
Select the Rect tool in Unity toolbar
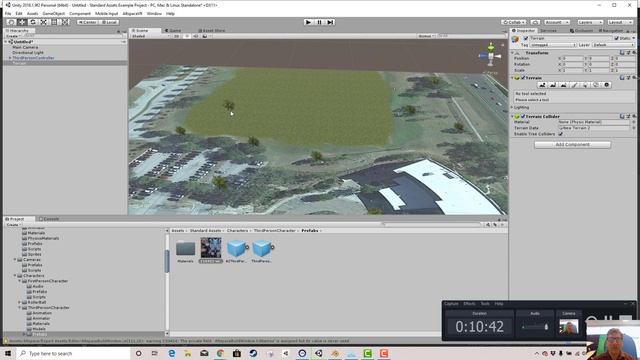54,22
